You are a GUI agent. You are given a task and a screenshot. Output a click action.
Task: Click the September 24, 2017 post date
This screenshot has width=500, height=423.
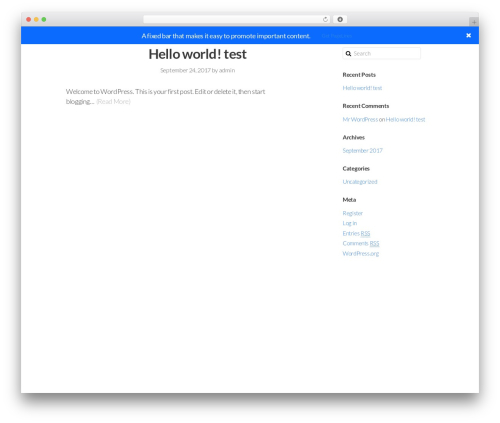click(x=185, y=70)
